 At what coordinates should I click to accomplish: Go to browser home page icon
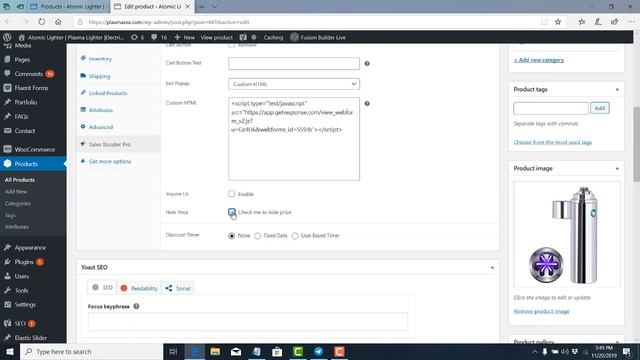58,22
